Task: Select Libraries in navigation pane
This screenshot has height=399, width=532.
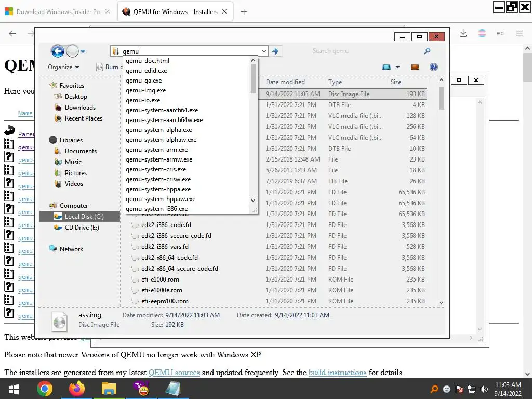Action: [71, 140]
